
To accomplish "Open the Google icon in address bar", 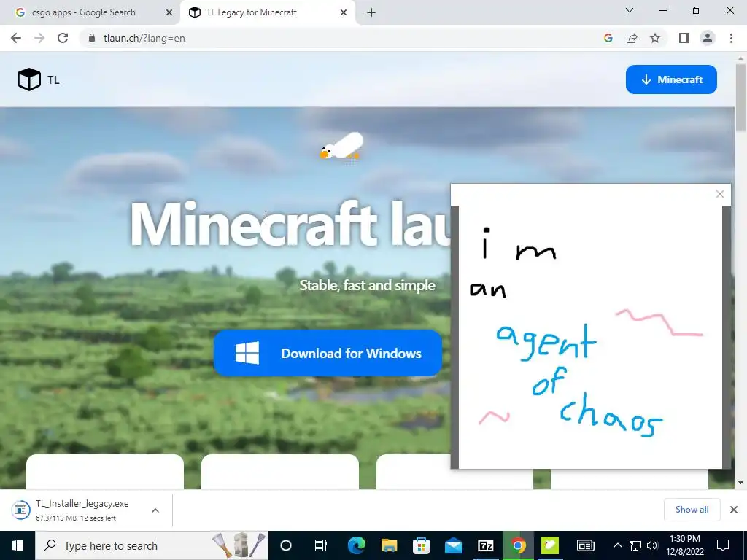I will click(x=608, y=38).
